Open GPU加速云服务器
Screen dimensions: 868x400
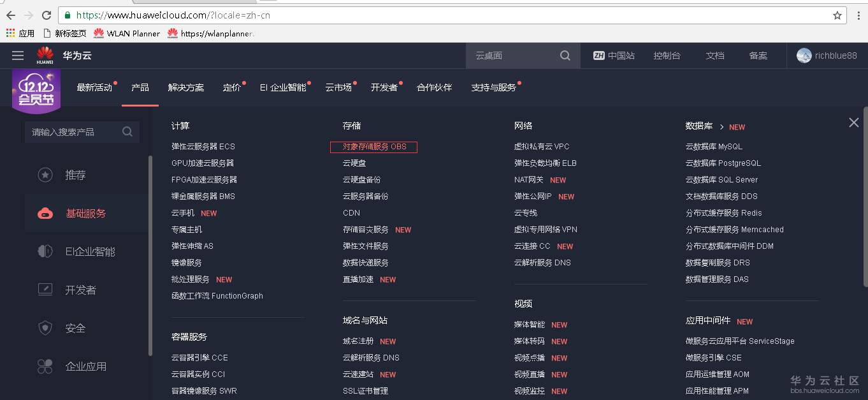[x=203, y=163]
